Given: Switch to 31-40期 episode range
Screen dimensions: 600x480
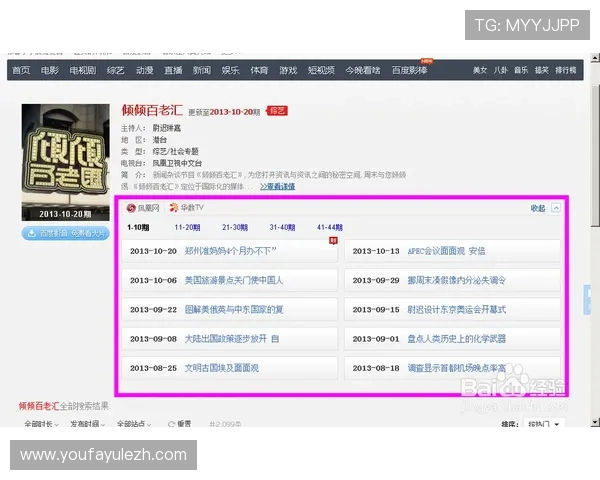Looking at the screenshot, I should pyautogui.click(x=282, y=227).
